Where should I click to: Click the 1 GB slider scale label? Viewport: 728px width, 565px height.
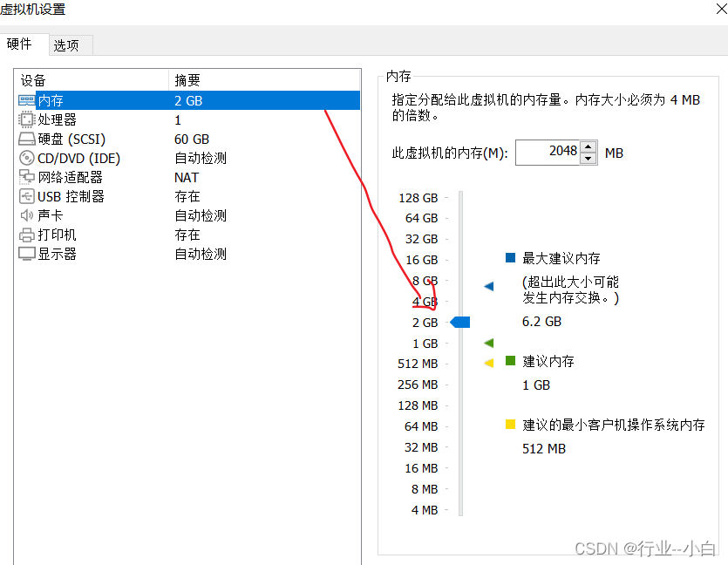pyautogui.click(x=425, y=344)
